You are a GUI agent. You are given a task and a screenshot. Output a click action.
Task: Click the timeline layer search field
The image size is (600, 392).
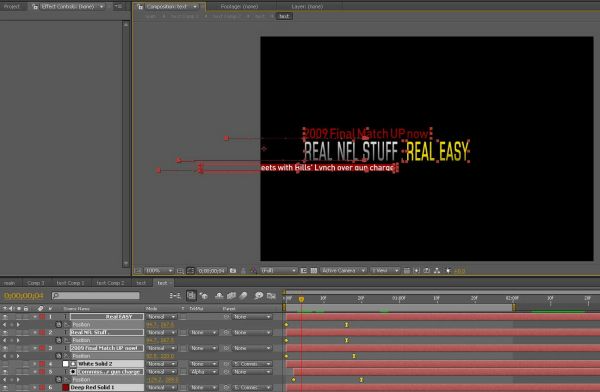(96, 296)
